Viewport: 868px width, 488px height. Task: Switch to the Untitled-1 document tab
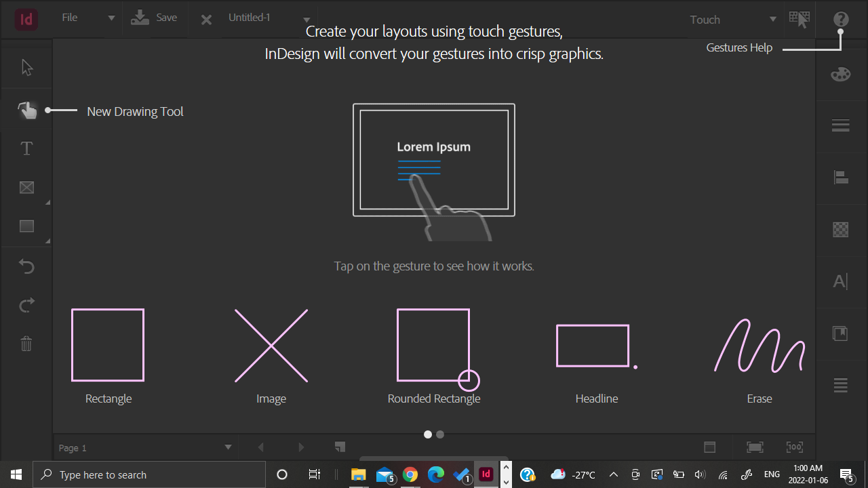click(250, 17)
